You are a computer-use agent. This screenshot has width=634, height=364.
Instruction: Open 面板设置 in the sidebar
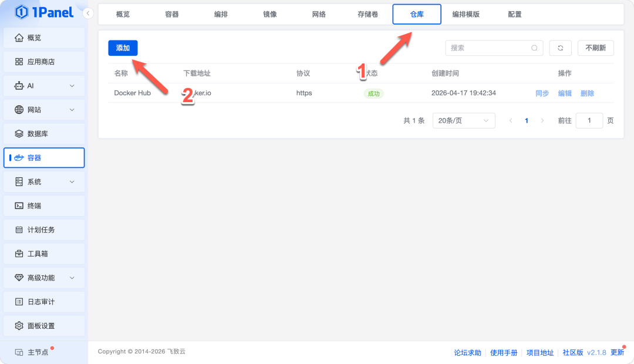(x=44, y=326)
